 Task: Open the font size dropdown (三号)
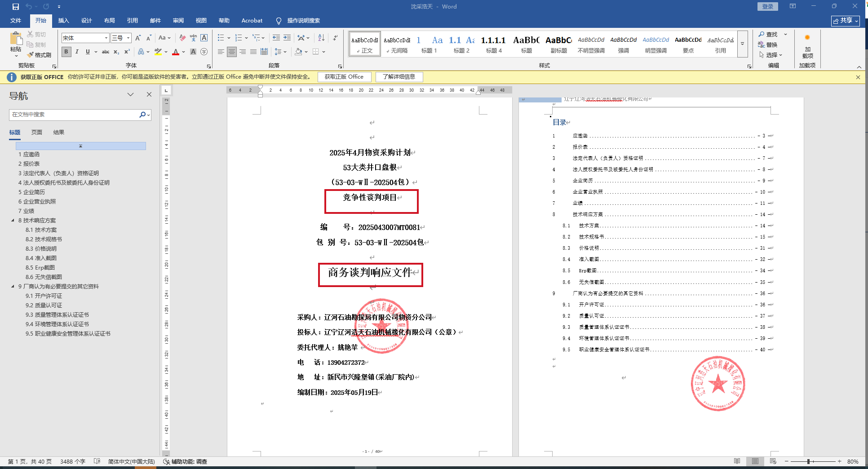click(128, 38)
